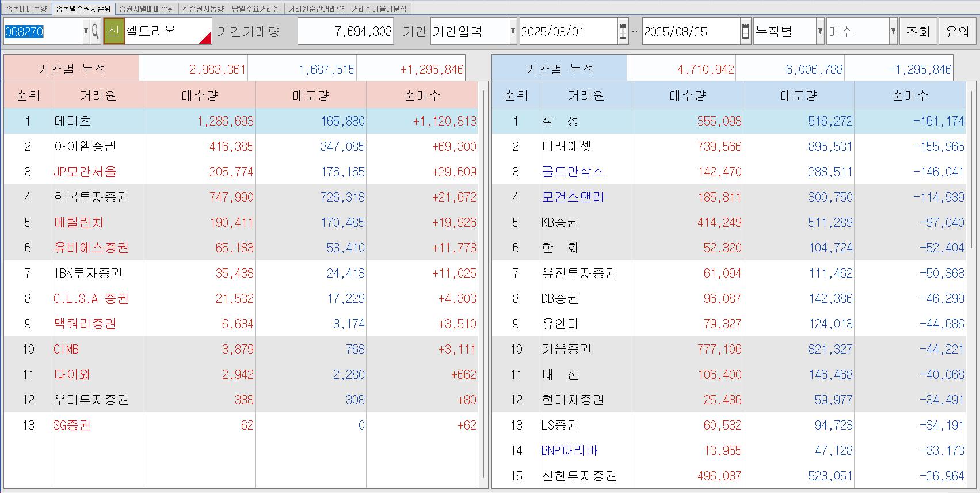Switch to the 종목매매동향 tab

(x=26, y=9)
